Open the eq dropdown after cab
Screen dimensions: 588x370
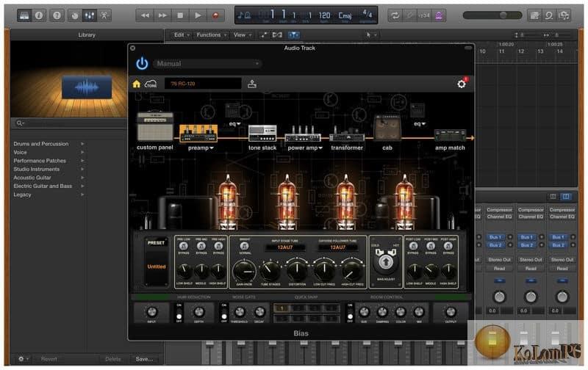420,123
